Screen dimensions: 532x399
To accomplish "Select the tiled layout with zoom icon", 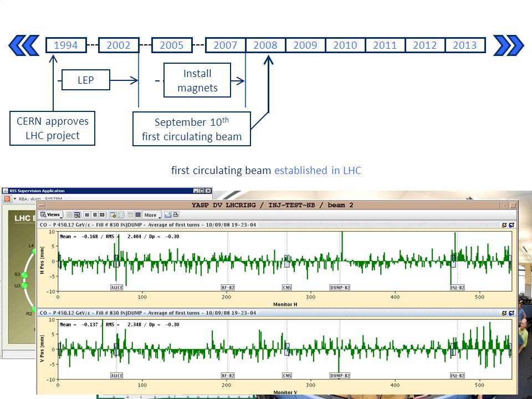I will [x=77, y=215].
